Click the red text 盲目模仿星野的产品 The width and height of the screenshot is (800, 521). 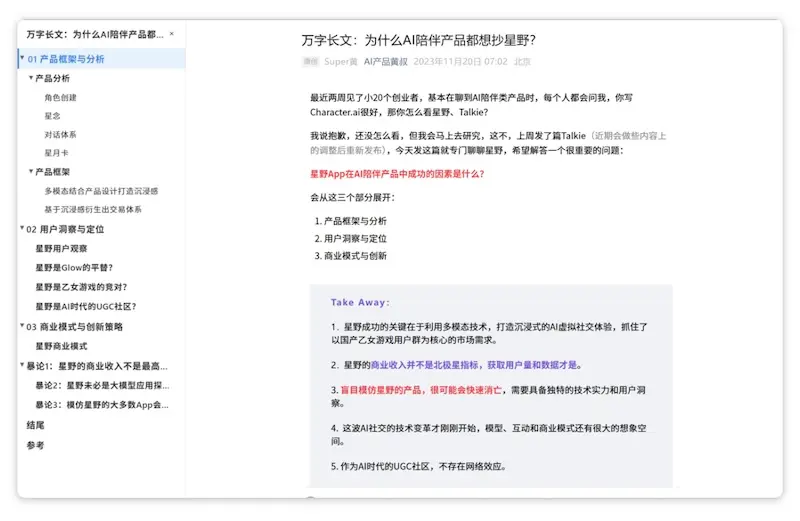[x=381, y=390]
